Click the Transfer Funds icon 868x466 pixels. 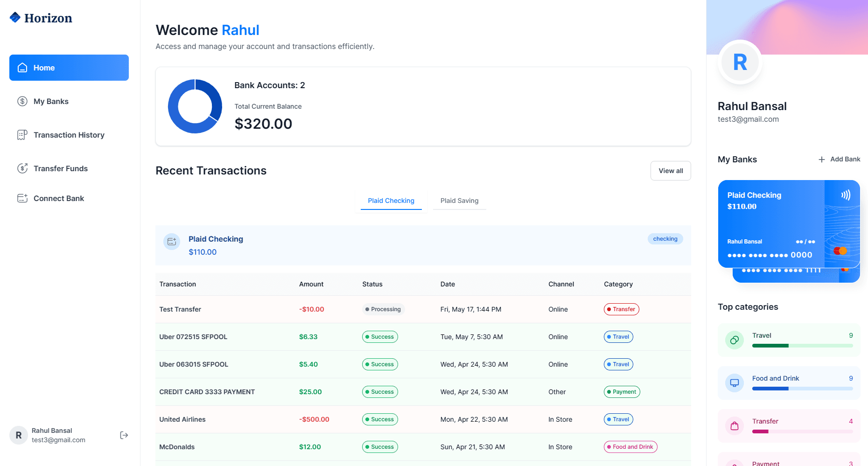coord(22,168)
